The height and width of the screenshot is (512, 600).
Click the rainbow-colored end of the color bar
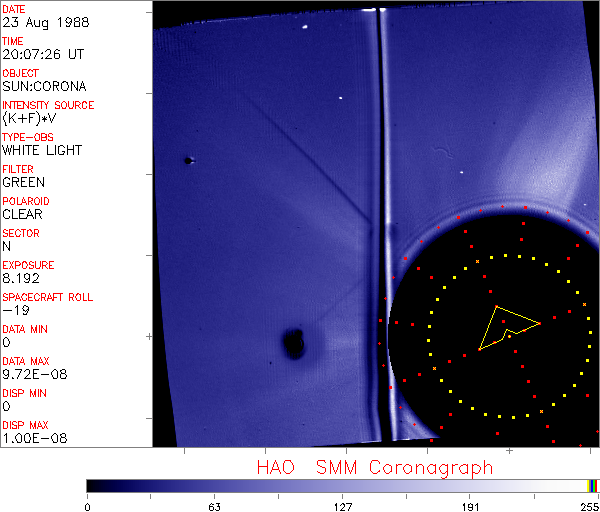[x=593, y=485]
